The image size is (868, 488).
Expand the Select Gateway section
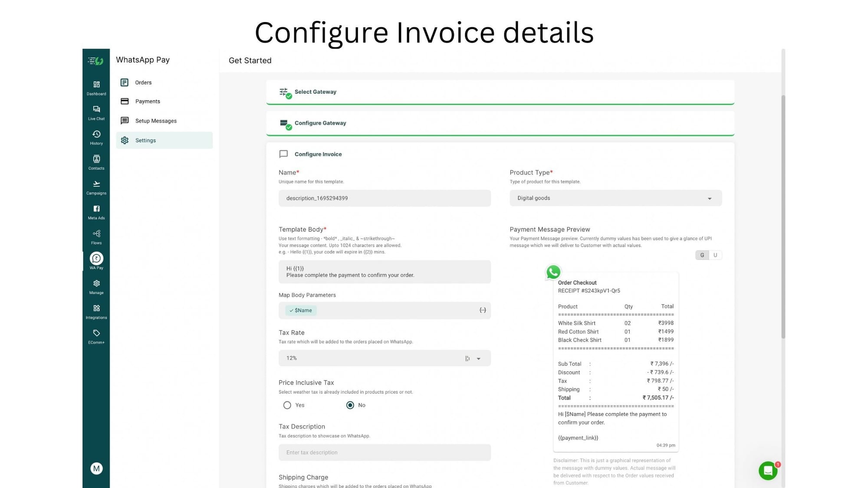[500, 92]
